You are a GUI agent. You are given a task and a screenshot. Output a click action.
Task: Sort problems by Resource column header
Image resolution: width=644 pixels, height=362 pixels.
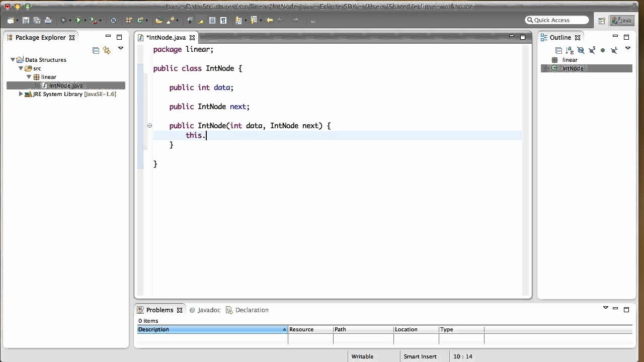[x=310, y=329]
